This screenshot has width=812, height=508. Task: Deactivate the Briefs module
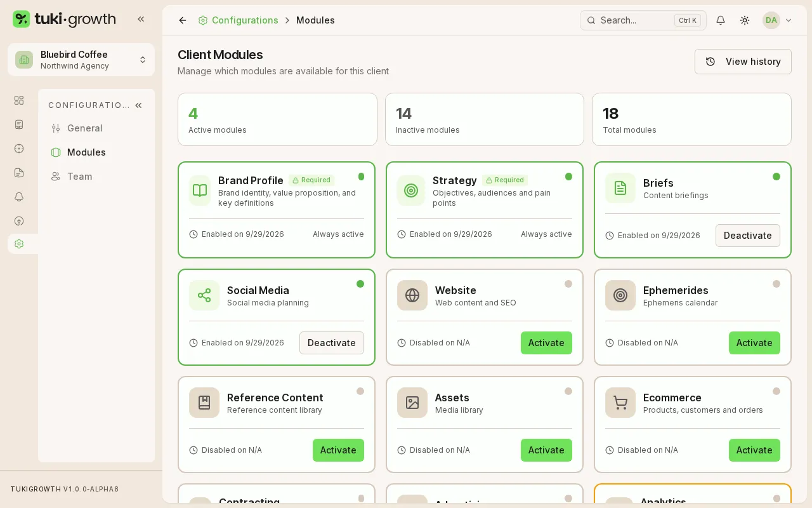[748, 236]
